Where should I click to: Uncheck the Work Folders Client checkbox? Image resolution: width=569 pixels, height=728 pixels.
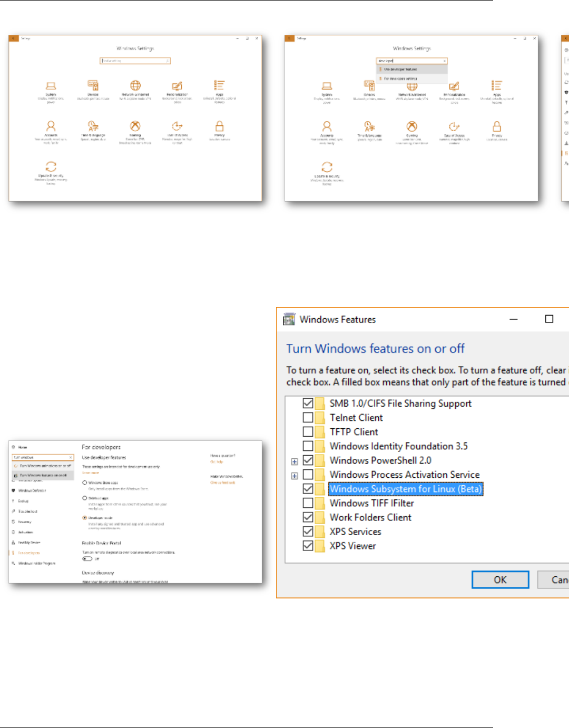[308, 517]
